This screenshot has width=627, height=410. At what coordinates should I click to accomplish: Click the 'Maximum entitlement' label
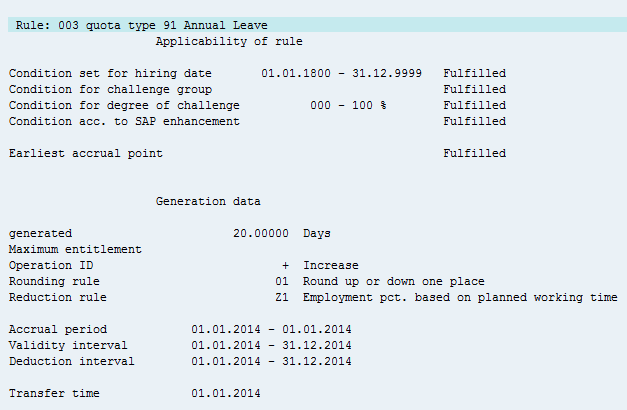75,249
